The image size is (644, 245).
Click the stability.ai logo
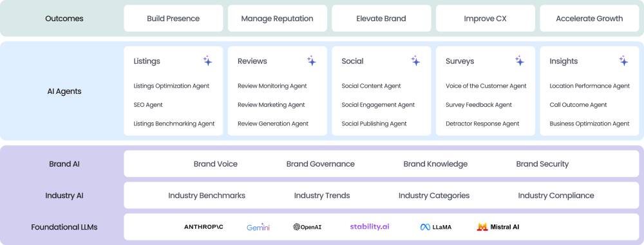pyautogui.click(x=370, y=226)
